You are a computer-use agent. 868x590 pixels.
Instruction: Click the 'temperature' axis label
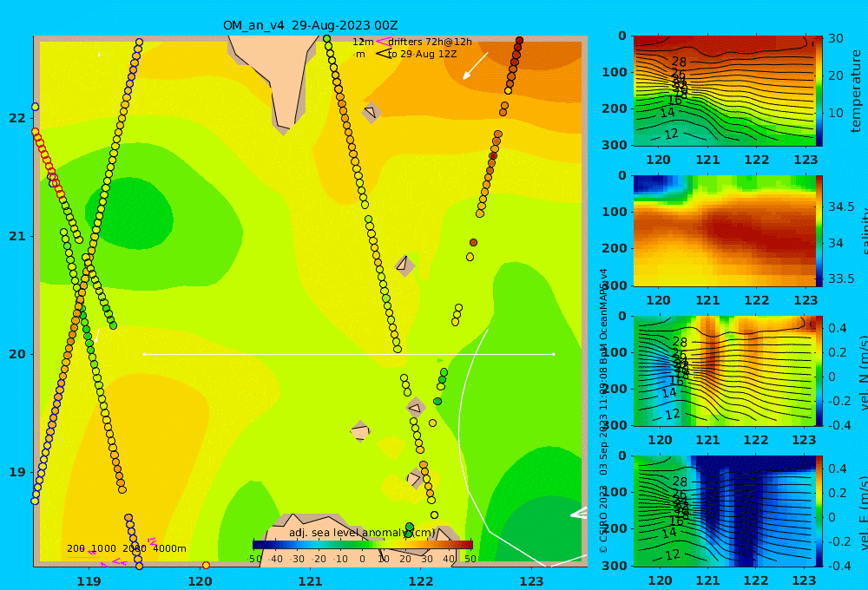(856, 91)
